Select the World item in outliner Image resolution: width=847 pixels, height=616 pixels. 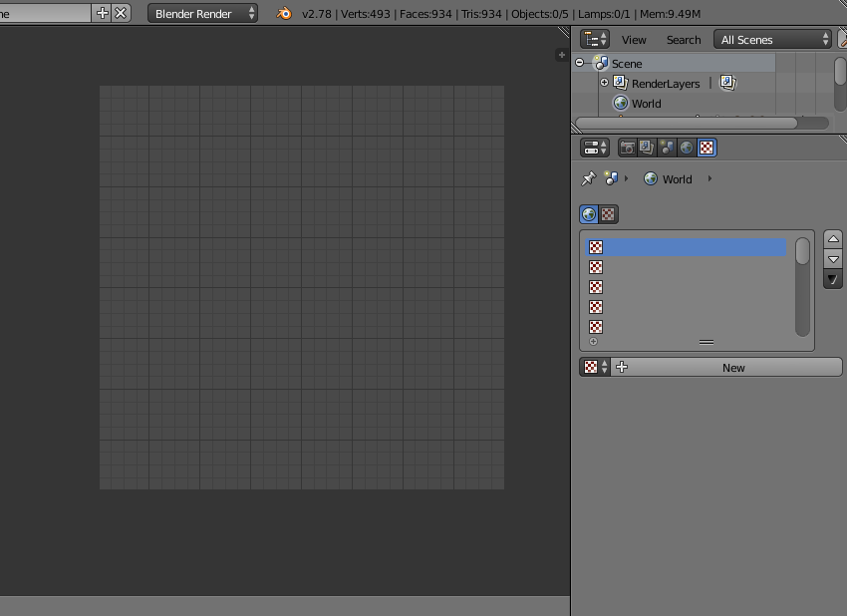(x=646, y=104)
